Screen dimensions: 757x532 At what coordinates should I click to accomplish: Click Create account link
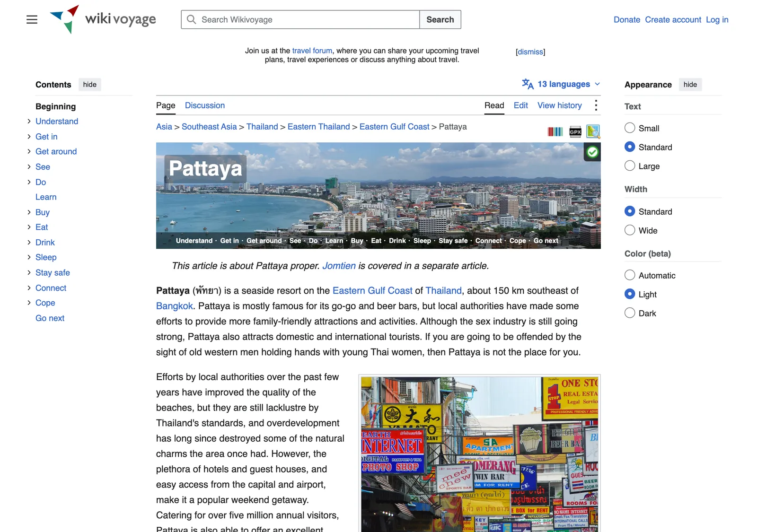point(673,19)
